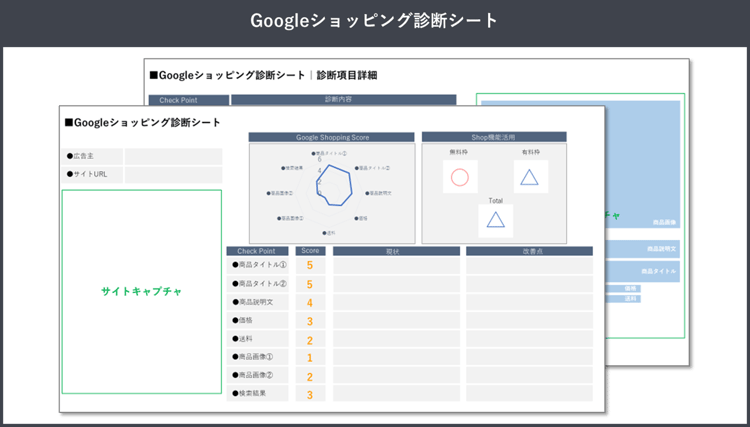Click the front sheet heading ■Googleショッピング診断シート

point(143,123)
